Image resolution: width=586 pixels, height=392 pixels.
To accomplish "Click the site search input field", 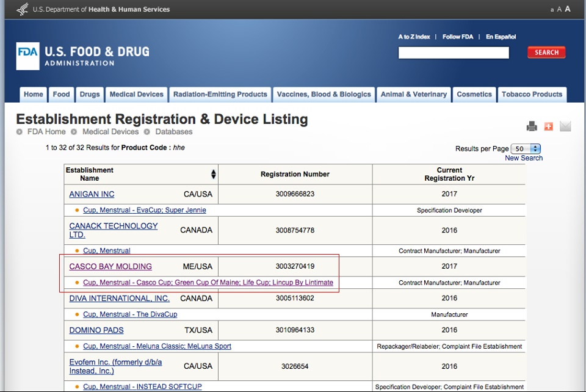I will coord(454,53).
